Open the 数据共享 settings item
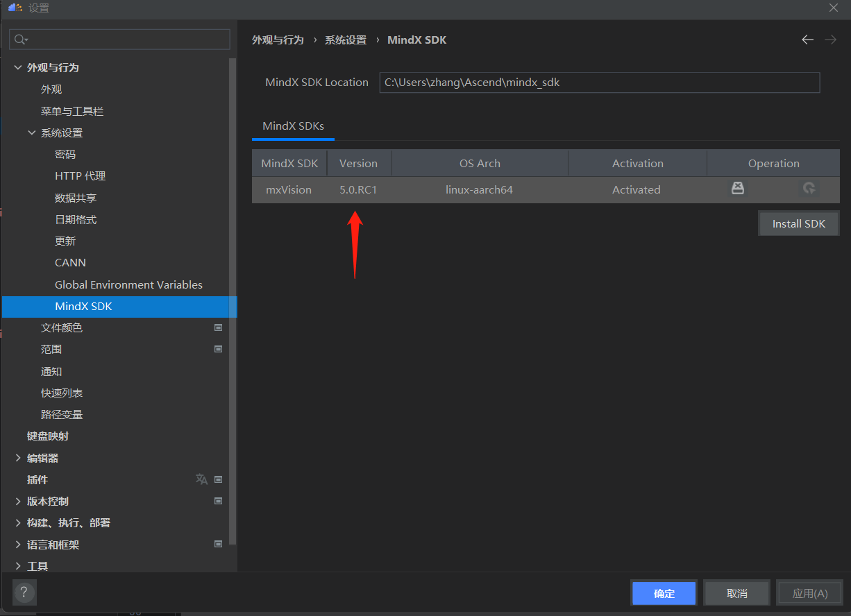Screen dimensions: 851x616 point(76,198)
